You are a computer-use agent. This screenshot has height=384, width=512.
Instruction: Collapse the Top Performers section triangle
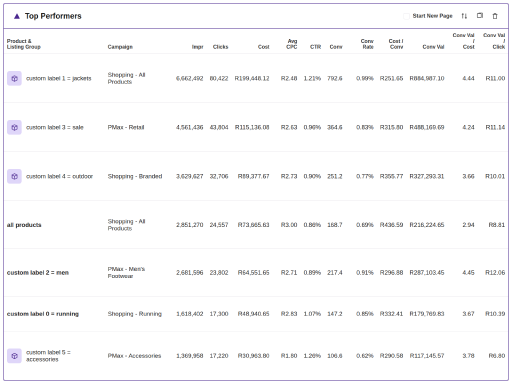[x=17, y=16]
